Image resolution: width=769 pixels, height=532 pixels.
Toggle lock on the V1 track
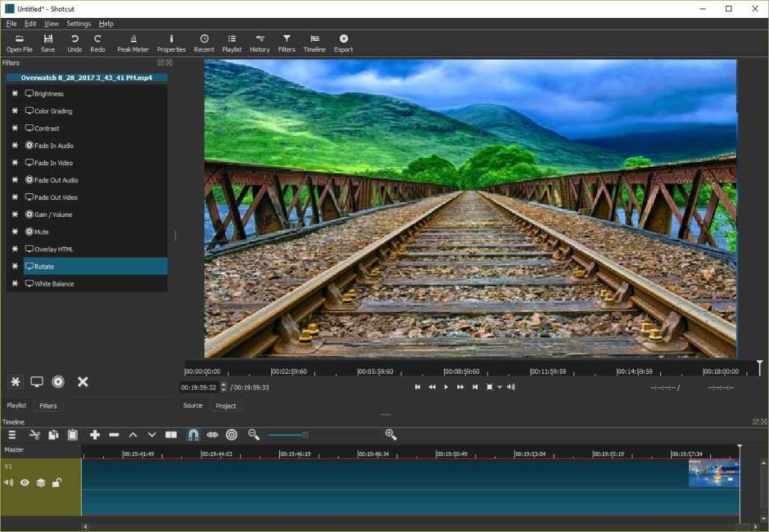point(57,483)
